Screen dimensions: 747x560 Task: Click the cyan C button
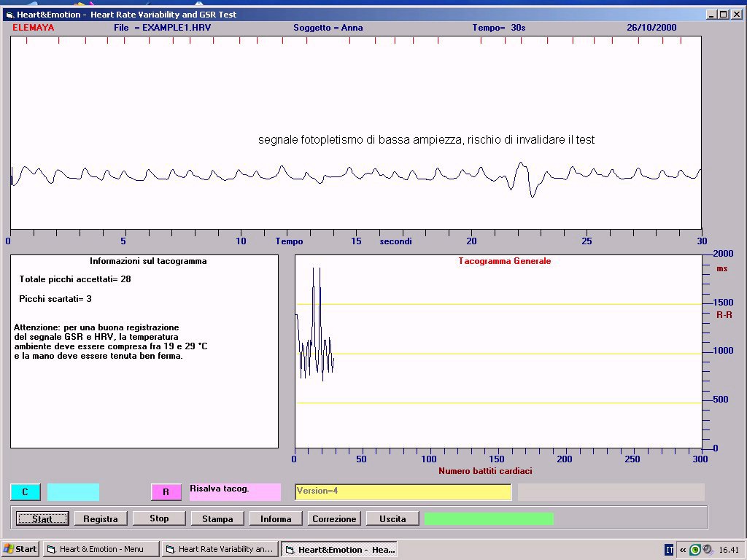pyautogui.click(x=26, y=492)
